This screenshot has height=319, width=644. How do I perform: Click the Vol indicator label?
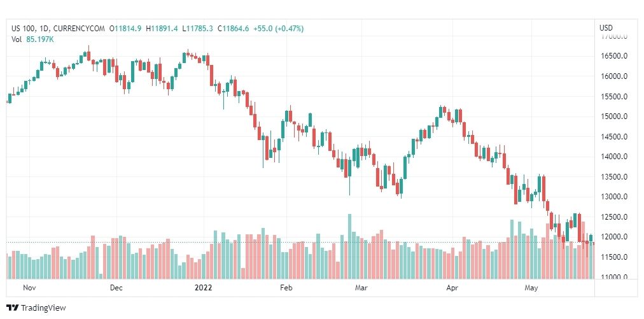pyautogui.click(x=17, y=39)
